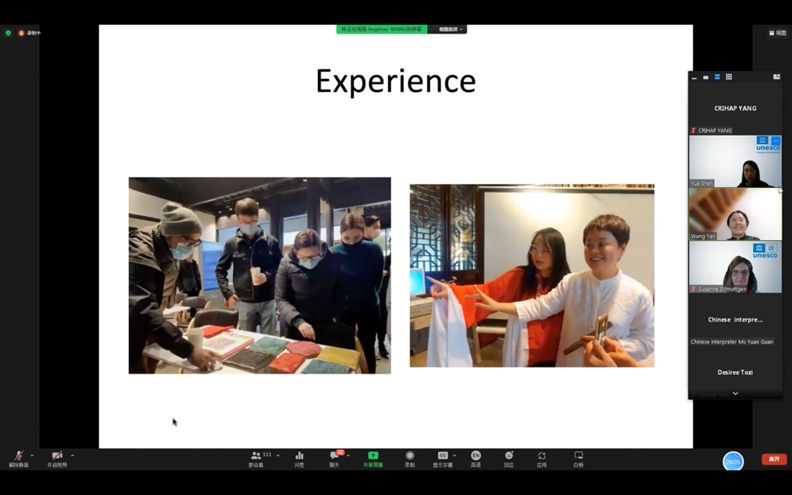792x495 pixels.
Task: Switch video panel to grid view
Action: click(729, 77)
